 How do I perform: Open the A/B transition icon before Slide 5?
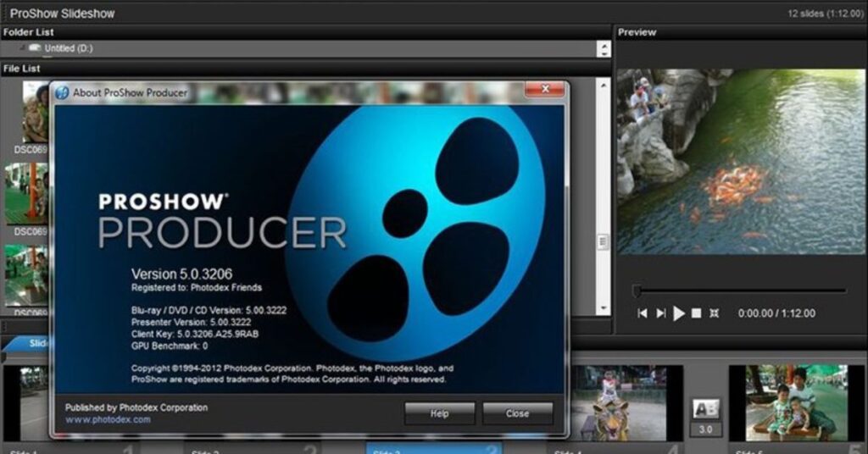click(x=706, y=410)
